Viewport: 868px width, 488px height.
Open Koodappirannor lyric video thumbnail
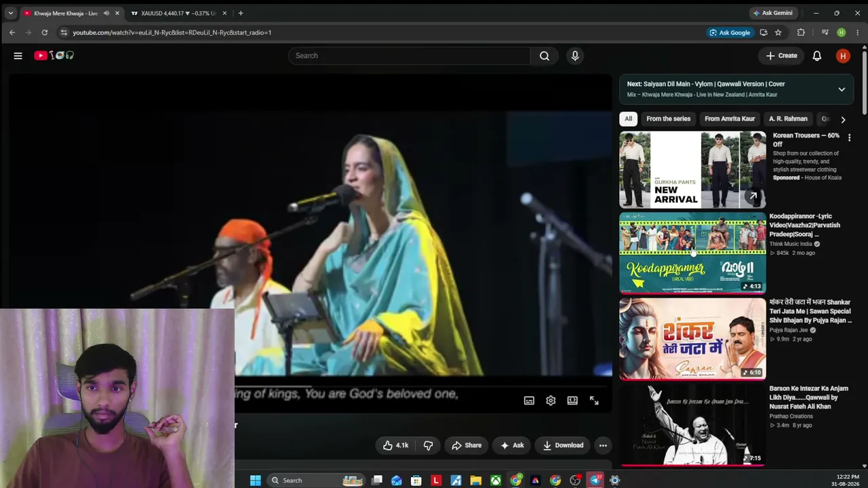point(692,253)
